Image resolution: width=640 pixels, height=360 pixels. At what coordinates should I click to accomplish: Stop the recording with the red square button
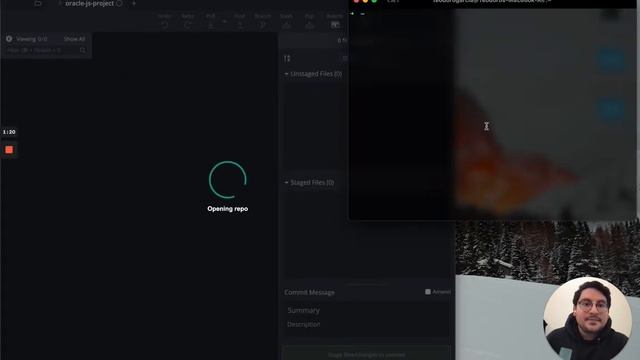point(9,150)
